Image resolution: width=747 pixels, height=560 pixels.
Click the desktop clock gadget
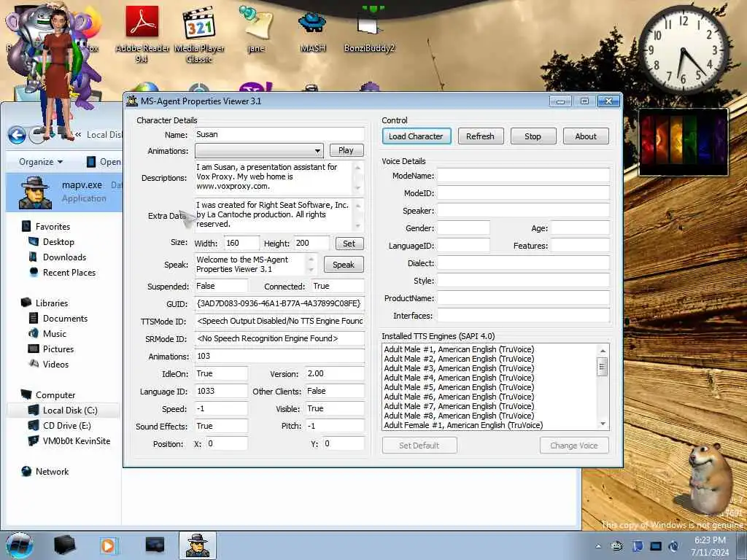683,50
